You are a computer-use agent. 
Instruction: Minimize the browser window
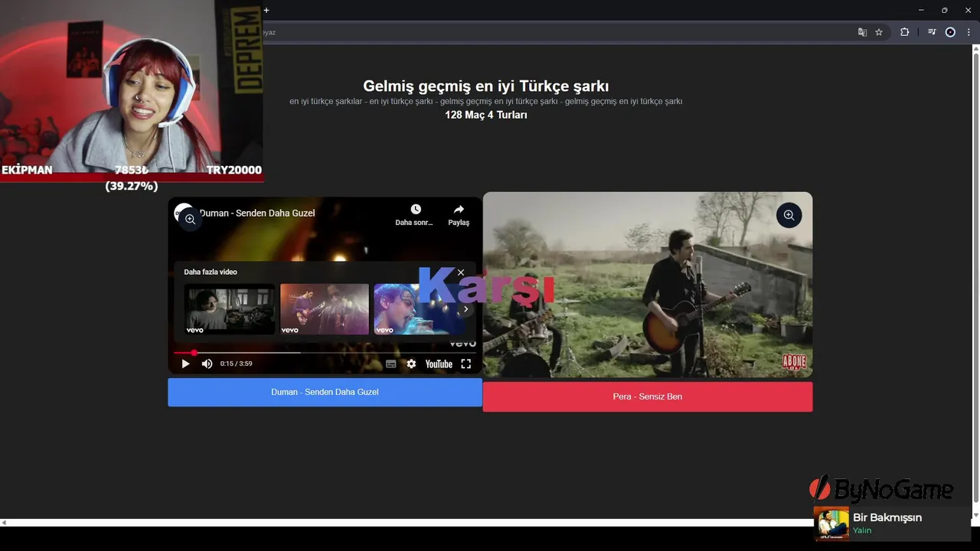(920, 10)
